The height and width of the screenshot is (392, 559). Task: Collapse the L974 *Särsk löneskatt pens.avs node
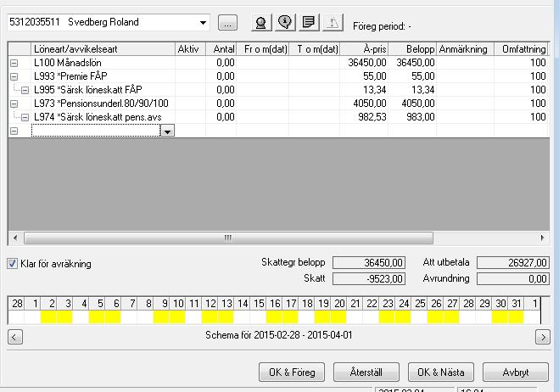click(25, 117)
